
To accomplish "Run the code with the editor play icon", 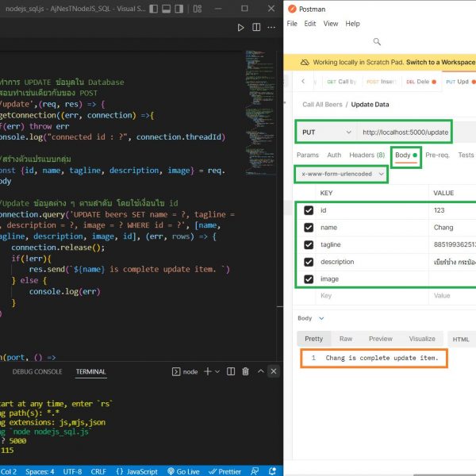I will (242, 28).
